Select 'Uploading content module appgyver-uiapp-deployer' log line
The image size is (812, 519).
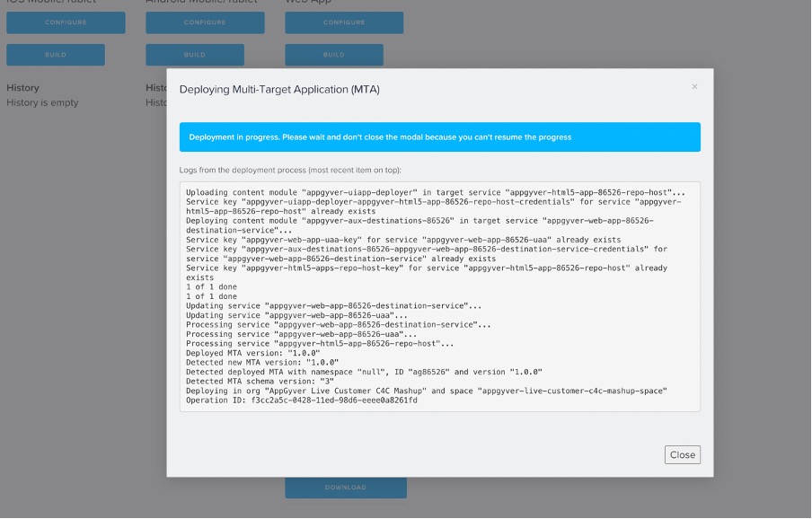(436, 192)
